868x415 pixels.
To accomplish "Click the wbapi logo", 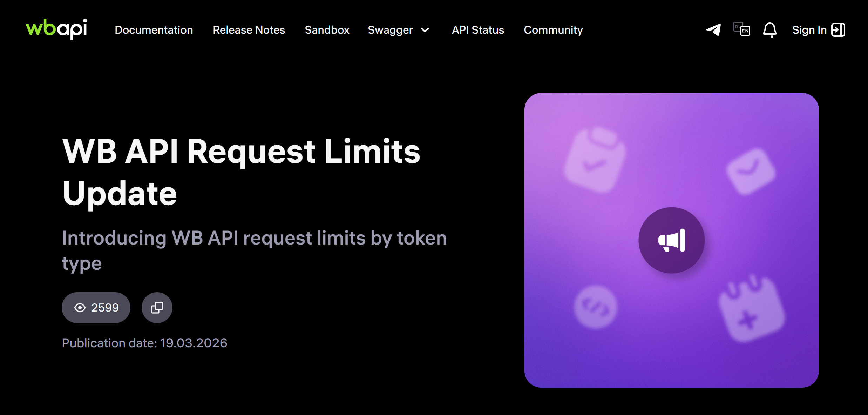I will 56,29.
